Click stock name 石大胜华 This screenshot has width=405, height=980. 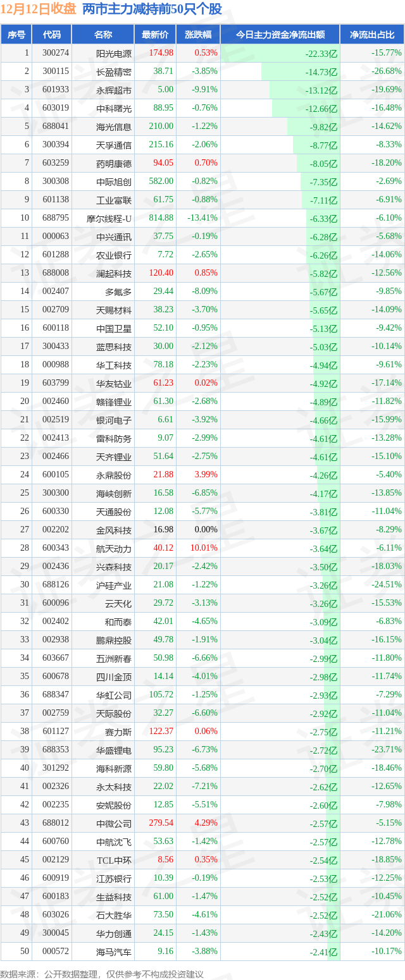click(114, 915)
